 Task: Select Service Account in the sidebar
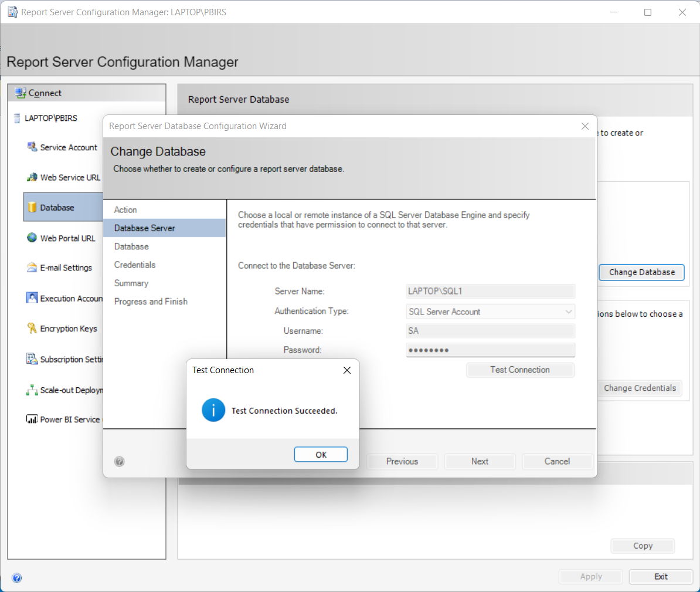pyautogui.click(x=69, y=147)
